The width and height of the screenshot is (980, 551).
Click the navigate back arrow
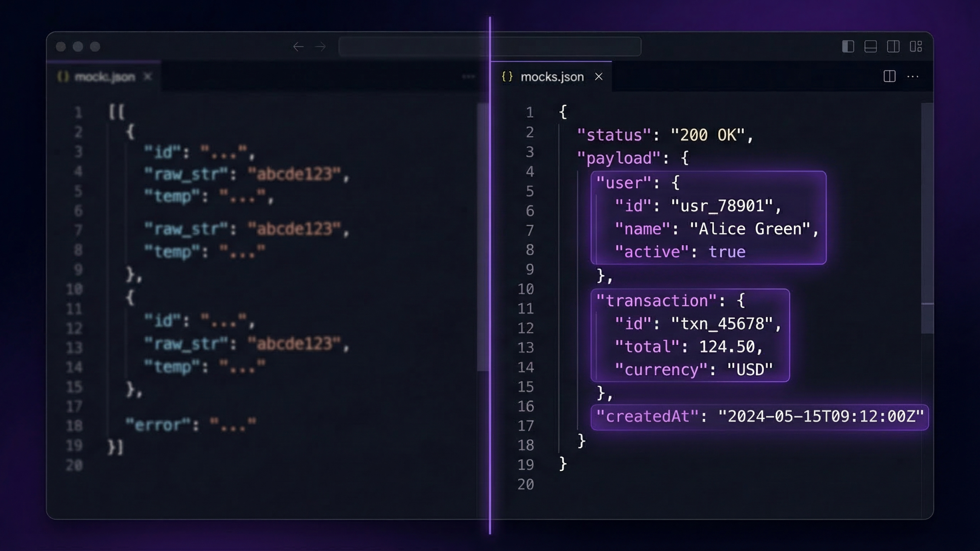[x=298, y=46]
